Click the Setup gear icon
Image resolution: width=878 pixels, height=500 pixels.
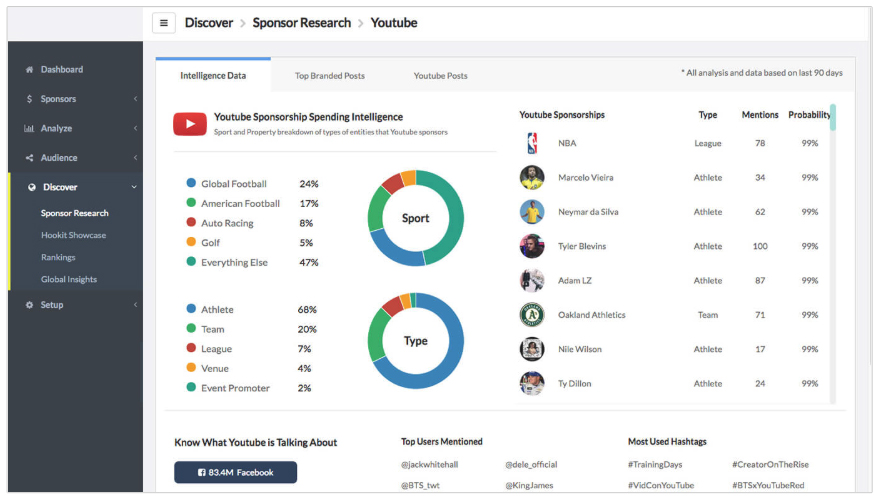(x=29, y=305)
